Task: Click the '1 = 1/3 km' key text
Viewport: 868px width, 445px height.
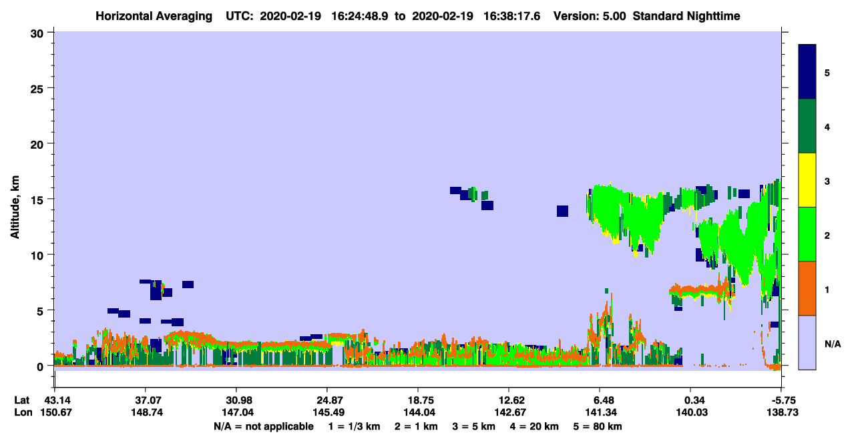Action: pyautogui.click(x=355, y=426)
